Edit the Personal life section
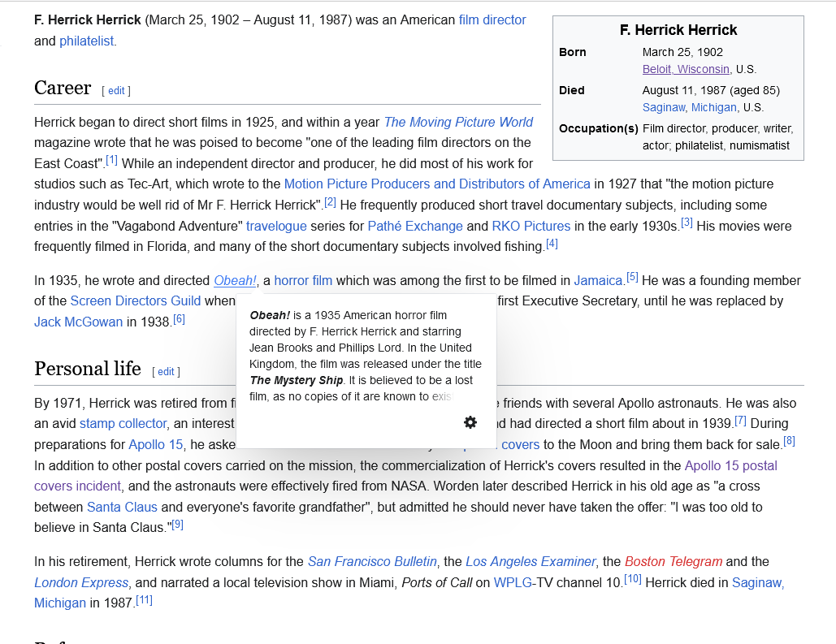Screen dimensions: 836x644 point(166,372)
